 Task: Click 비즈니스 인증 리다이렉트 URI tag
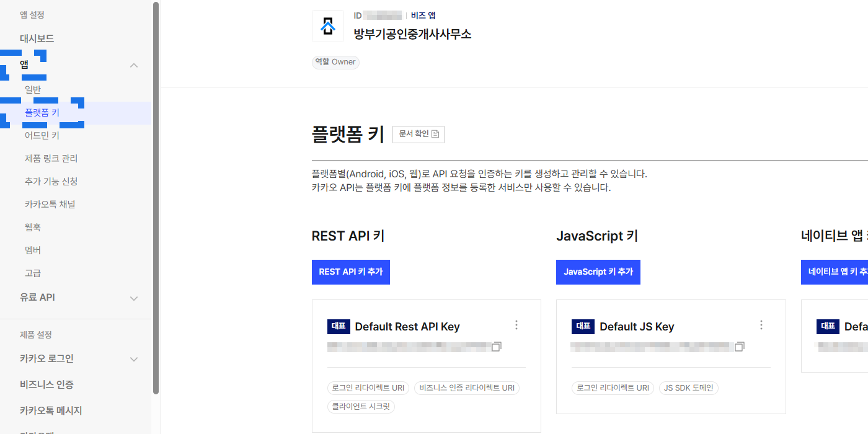tap(466, 388)
